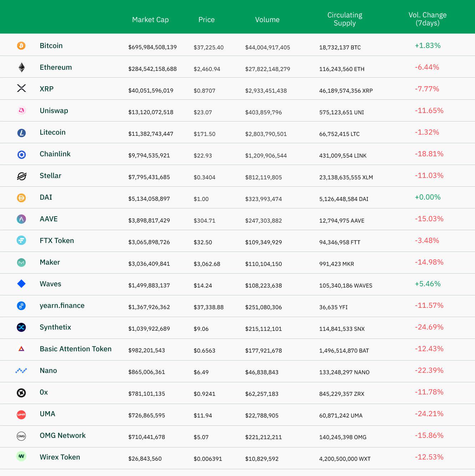Viewport: 475px width, 476px height.
Task: Click the XRP logo icon
Action: [x=21, y=88]
